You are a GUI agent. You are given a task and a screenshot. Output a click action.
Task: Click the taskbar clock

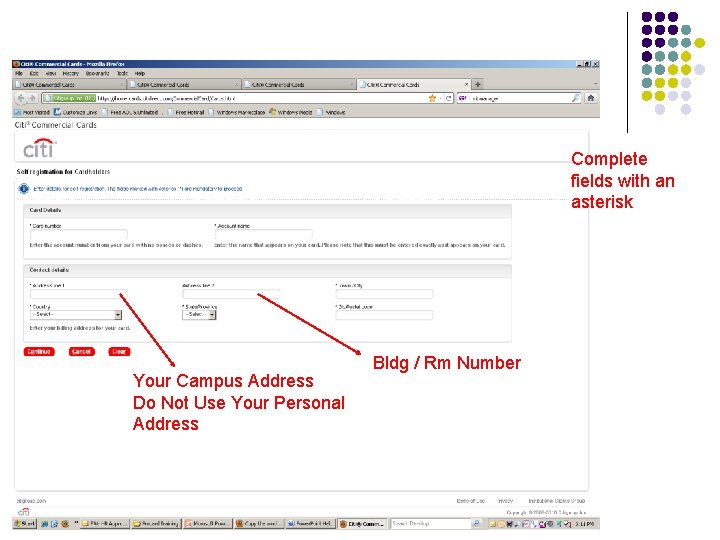tap(585, 523)
